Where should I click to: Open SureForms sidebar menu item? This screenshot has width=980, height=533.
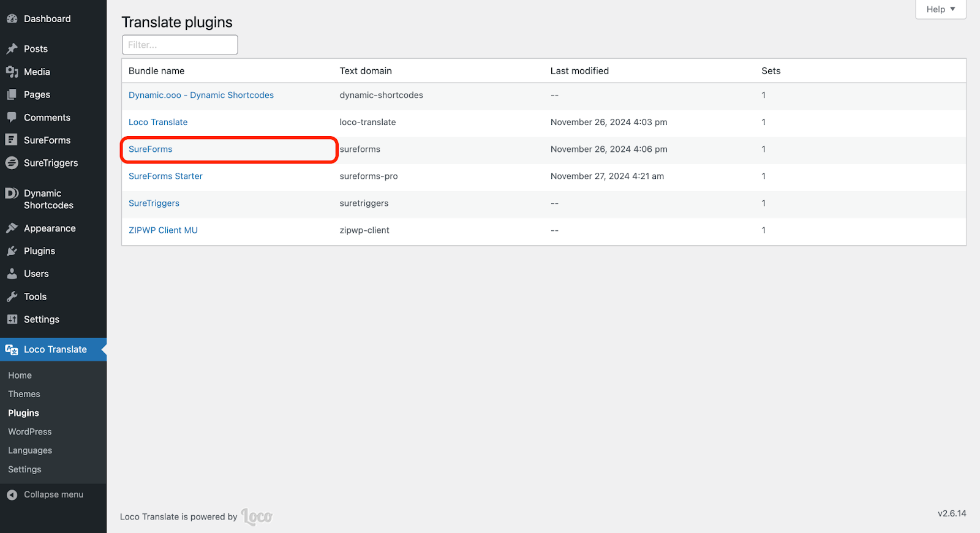[47, 140]
